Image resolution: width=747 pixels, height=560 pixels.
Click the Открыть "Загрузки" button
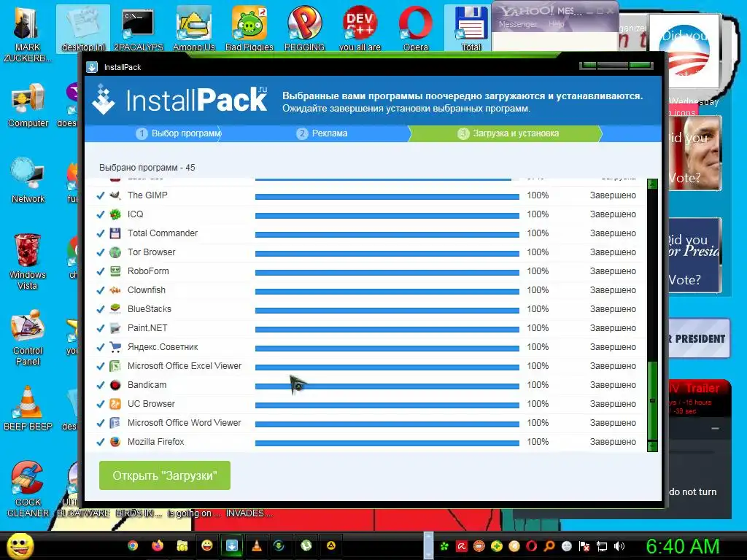(x=165, y=475)
